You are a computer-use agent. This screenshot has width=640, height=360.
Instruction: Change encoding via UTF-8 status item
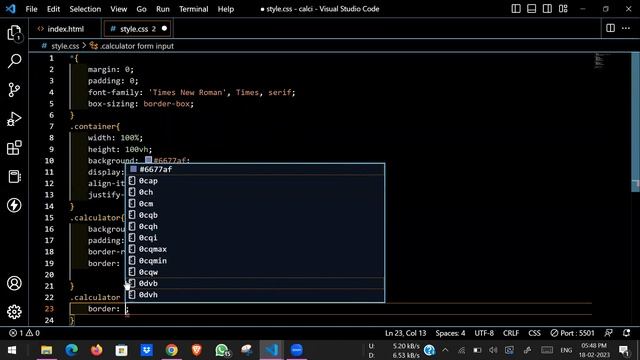484,333
